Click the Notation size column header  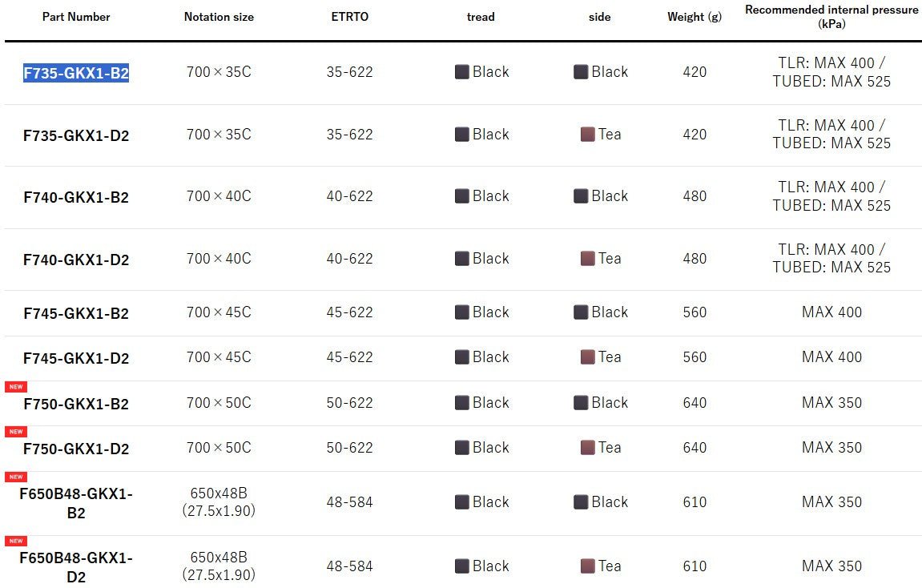click(x=219, y=17)
